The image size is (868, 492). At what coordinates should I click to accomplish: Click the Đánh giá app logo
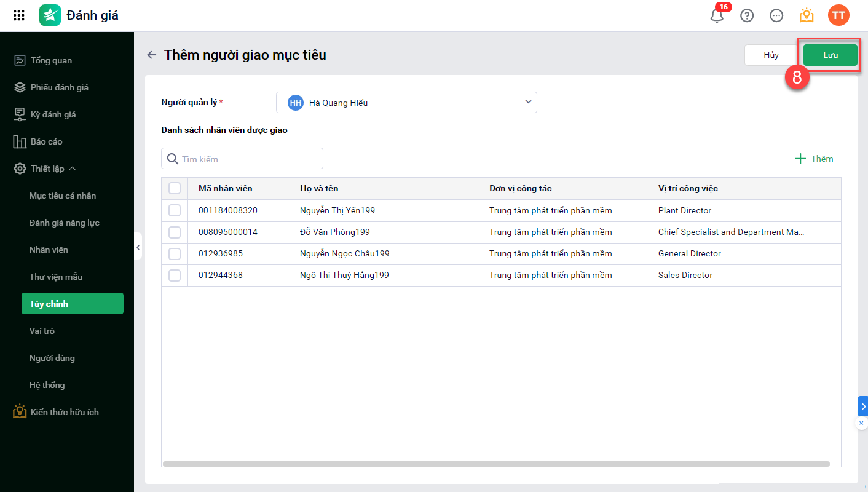coord(50,15)
